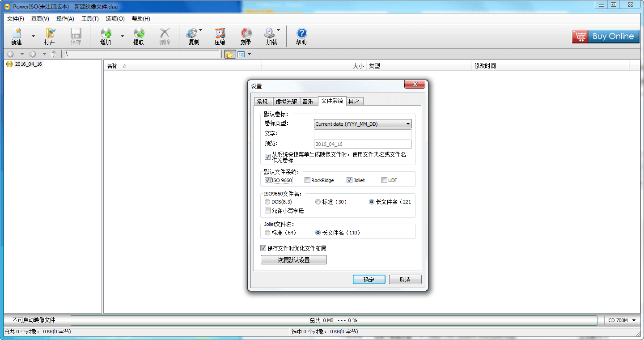The width and height of the screenshot is (644, 340).
Task: Click the up-one-level folder icon
Action: [x=54, y=54]
